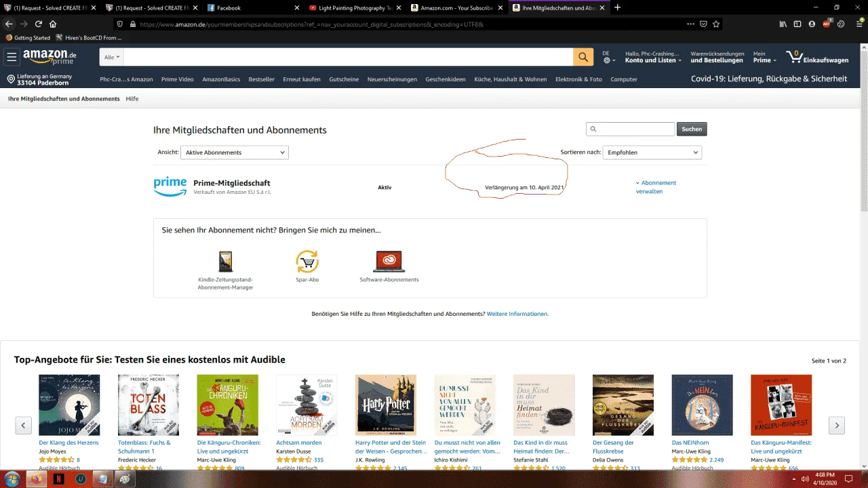Viewport: 868px width, 488px height.
Task: Click the Software-Abonnements laptop icon
Action: click(389, 262)
